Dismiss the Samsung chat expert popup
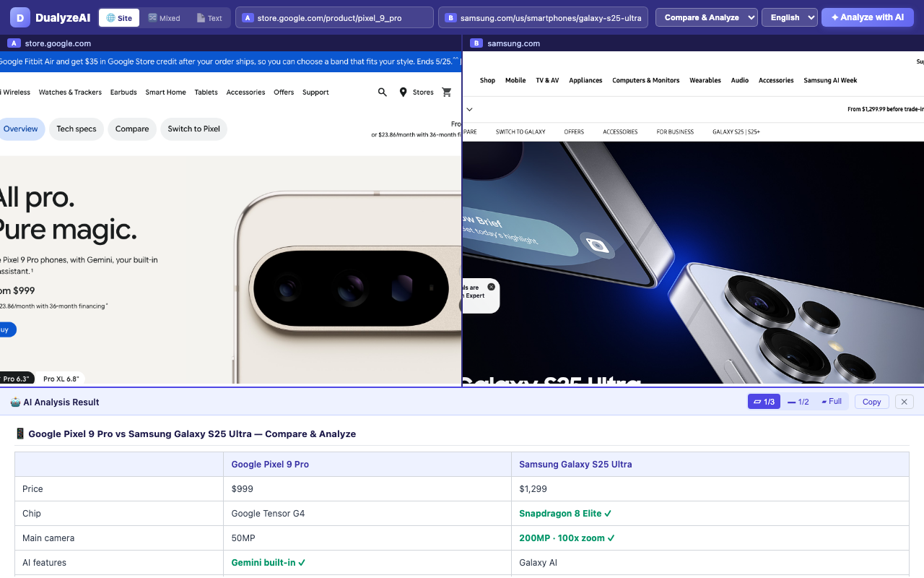 (x=492, y=287)
